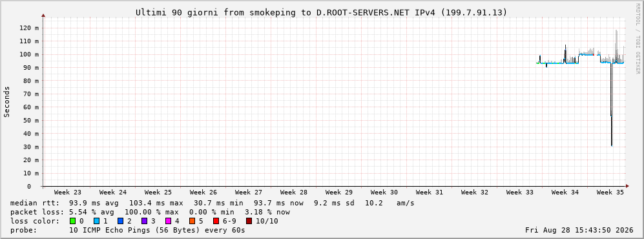Click the blue loss color 2 swatch
The image size is (644, 239).
[x=120, y=221]
